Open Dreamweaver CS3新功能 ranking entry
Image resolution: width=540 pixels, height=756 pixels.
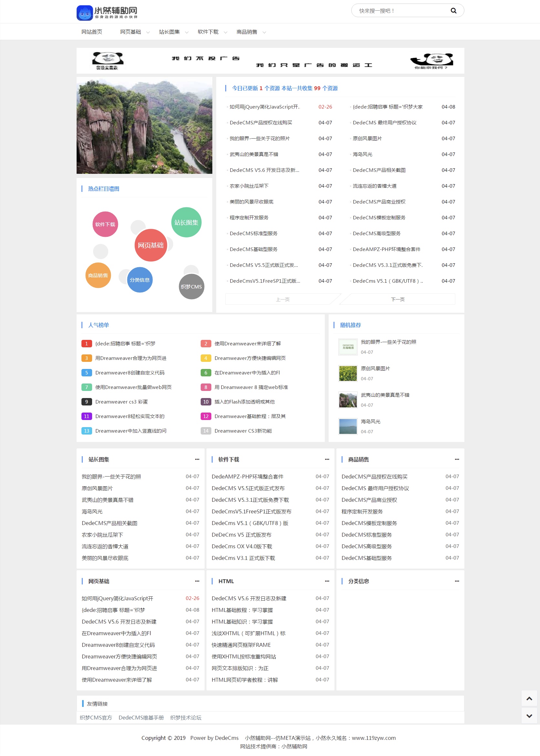point(243,431)
